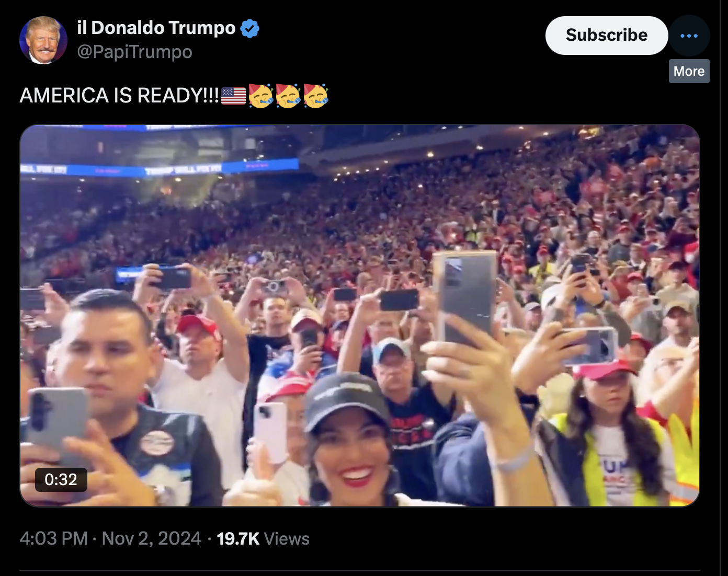Open the three-dot More options menu
Viewport: 728px width, 576px height.
click(x=689, y=36)
